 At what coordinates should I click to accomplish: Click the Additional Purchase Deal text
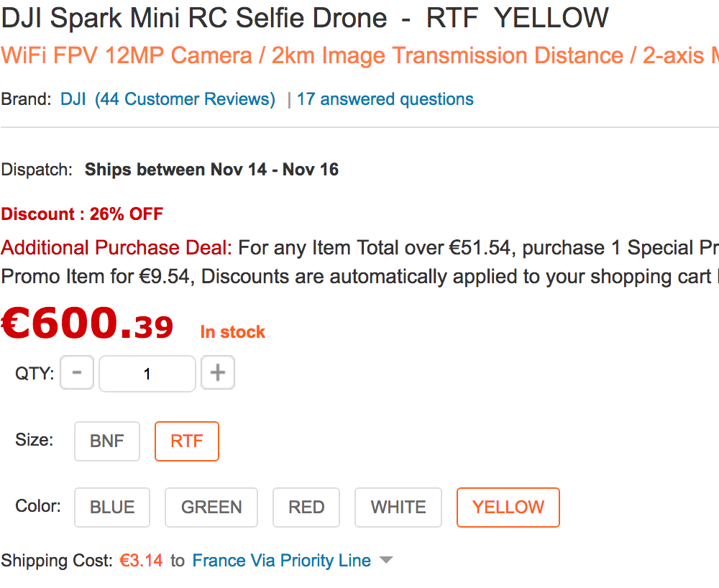[116, 247]
